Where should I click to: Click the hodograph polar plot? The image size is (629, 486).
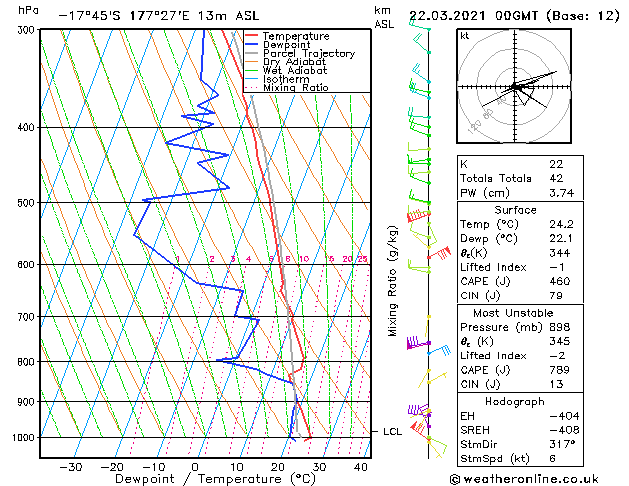pos(514,86)
